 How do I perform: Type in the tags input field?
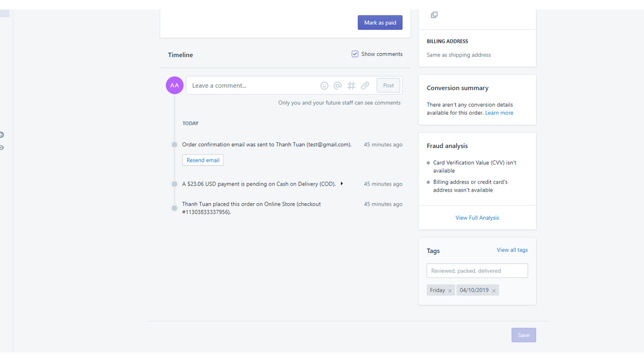(x=477, y=270)
